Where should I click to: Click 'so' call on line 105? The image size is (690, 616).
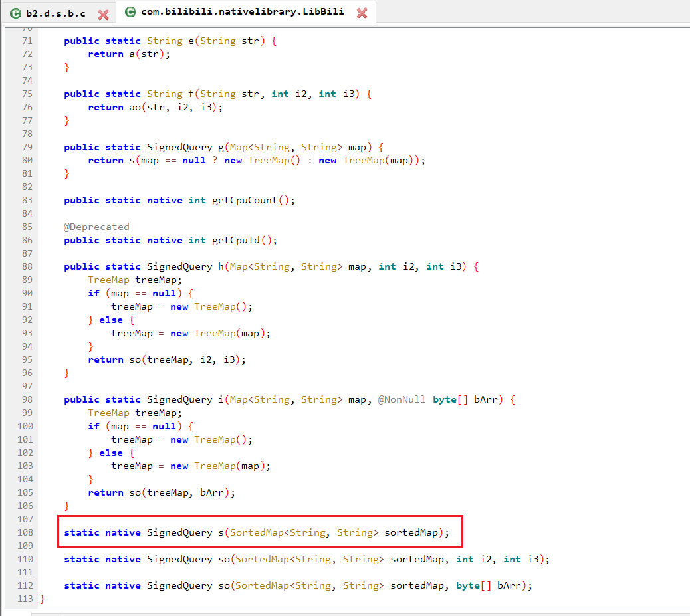tap(135, 493)
